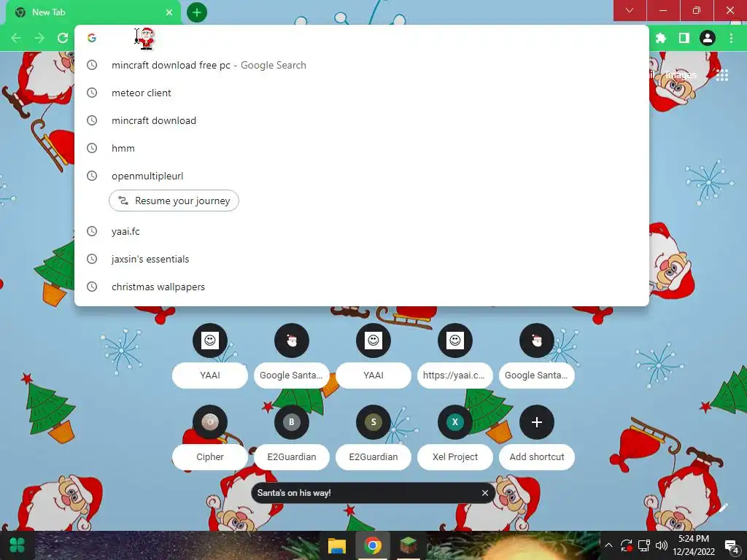Image resolution: width=747 pixels, height=560 pixels.
Task: Select suggestion 'openmultipleurl'
Action: [362, 176]
